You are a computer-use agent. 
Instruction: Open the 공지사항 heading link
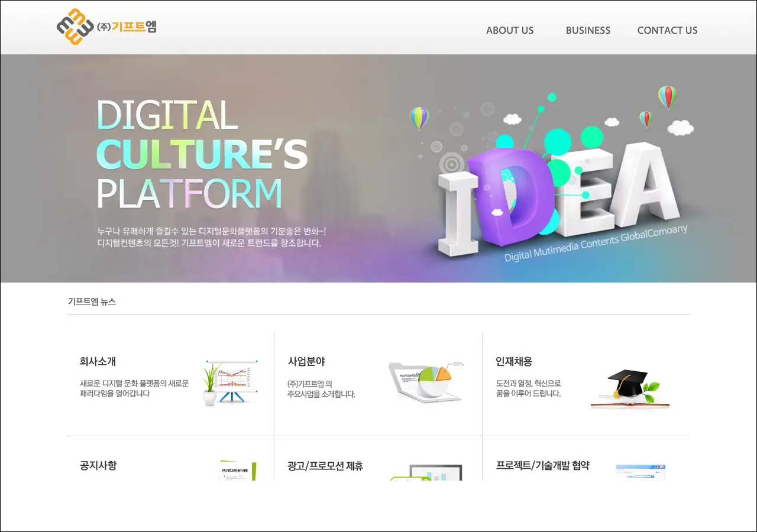[98, 465]
